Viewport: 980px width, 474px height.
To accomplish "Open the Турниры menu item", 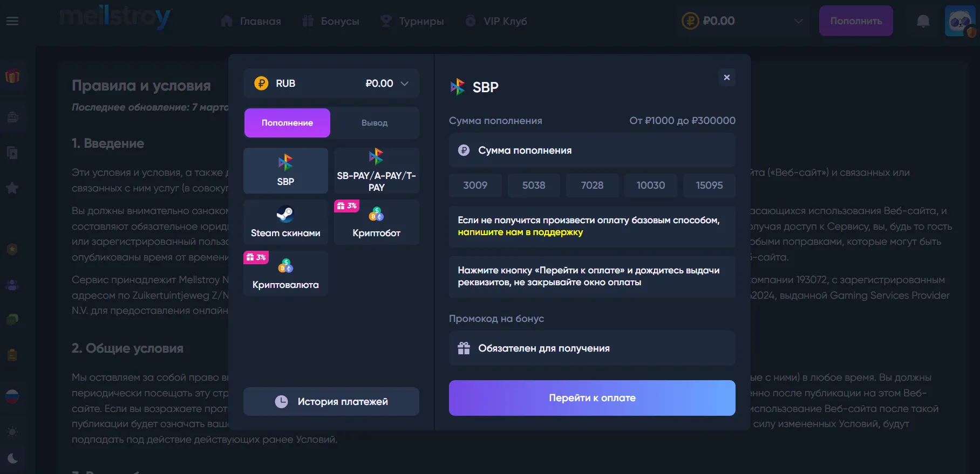I will pos(412,21).
